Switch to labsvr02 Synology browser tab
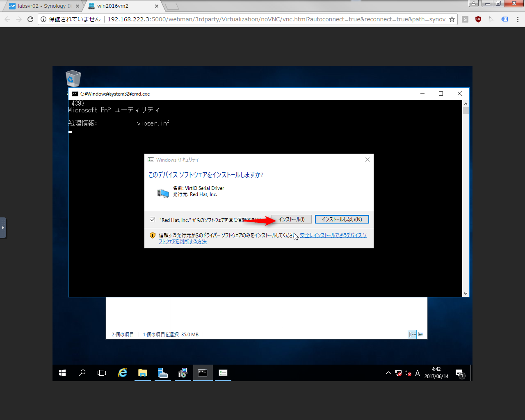This screenshot has width=525, height=420. coord(44,6)
